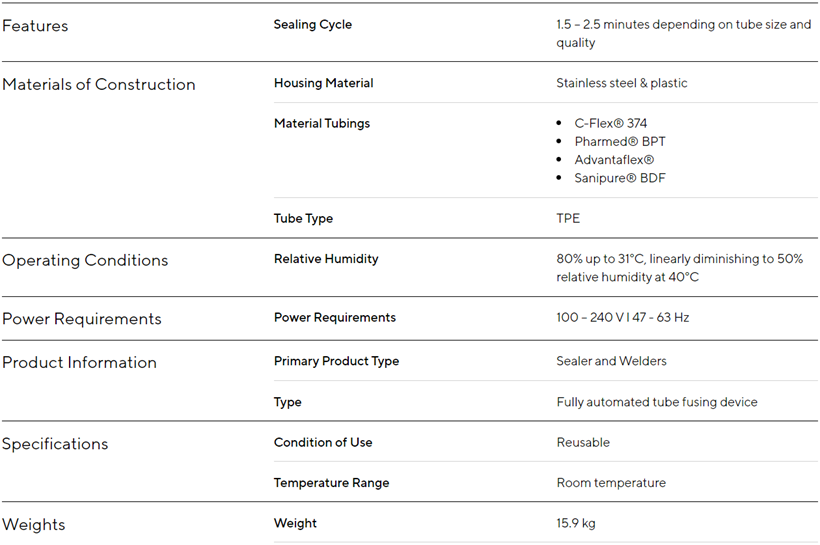820x545 pixels.
Task: Click the Operating Conditions heading
Action: 85,261
